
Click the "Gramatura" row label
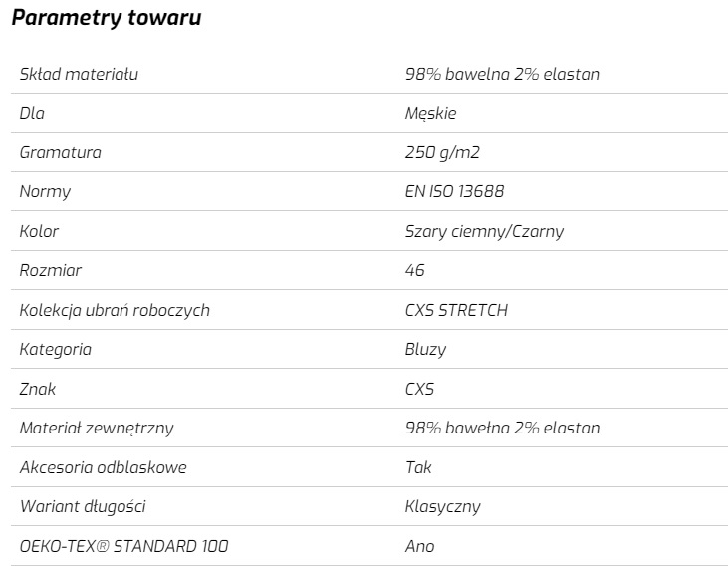click(60, 152)
